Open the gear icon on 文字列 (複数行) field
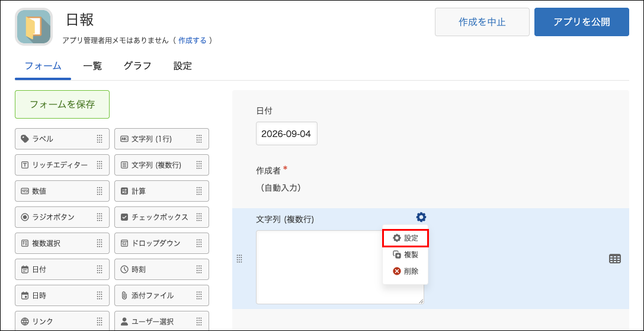Viewport: 644px width, 331px height. tap(421, 217)
